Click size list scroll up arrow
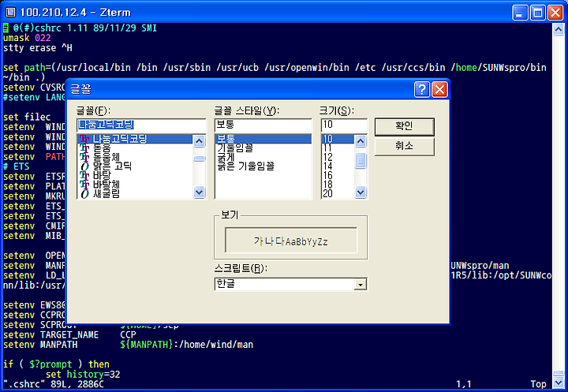The width and height of the screenshot is (568, 392). pyautogui.click(x=360, y=140)
